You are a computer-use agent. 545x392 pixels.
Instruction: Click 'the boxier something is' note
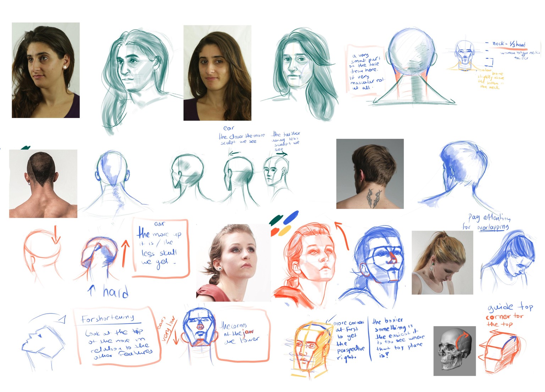(397, 337)
